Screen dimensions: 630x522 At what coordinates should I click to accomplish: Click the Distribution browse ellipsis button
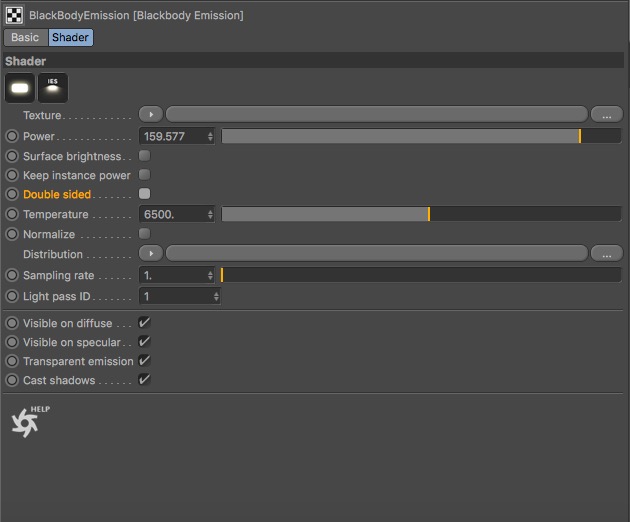[x=607, y=254]
